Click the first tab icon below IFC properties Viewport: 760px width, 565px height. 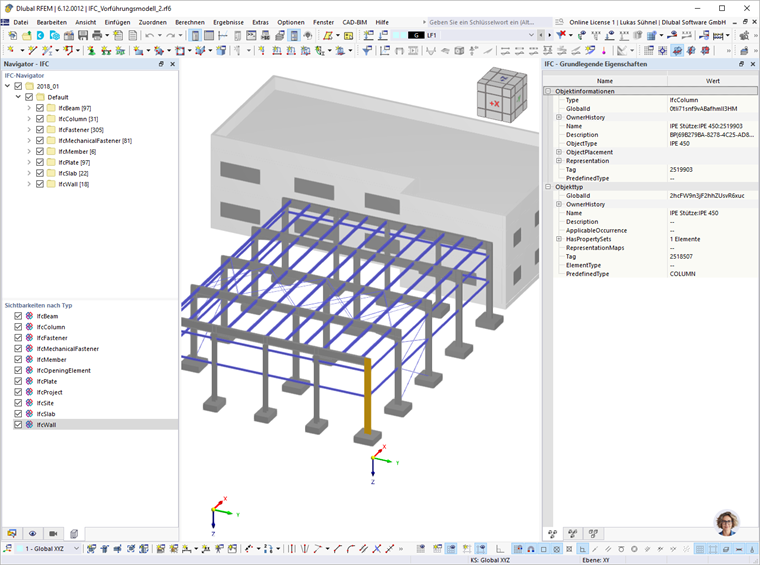(552, 534)
